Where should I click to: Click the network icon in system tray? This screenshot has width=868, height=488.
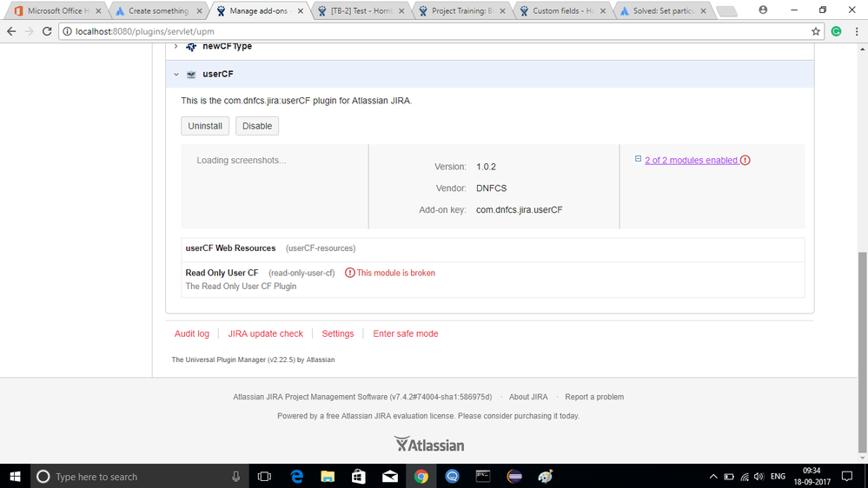pos(745,477)
